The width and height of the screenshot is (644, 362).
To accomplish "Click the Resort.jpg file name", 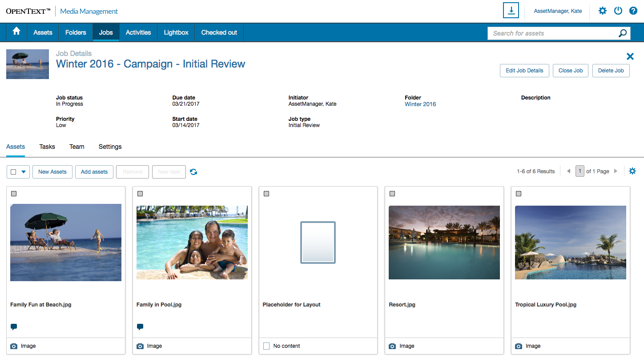I will [402, 305].
